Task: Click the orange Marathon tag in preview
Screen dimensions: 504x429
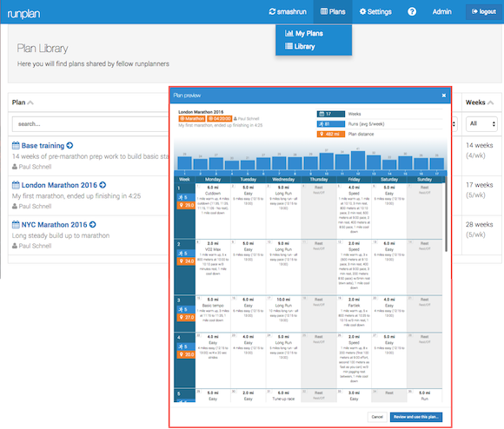Action: point(191,118)
